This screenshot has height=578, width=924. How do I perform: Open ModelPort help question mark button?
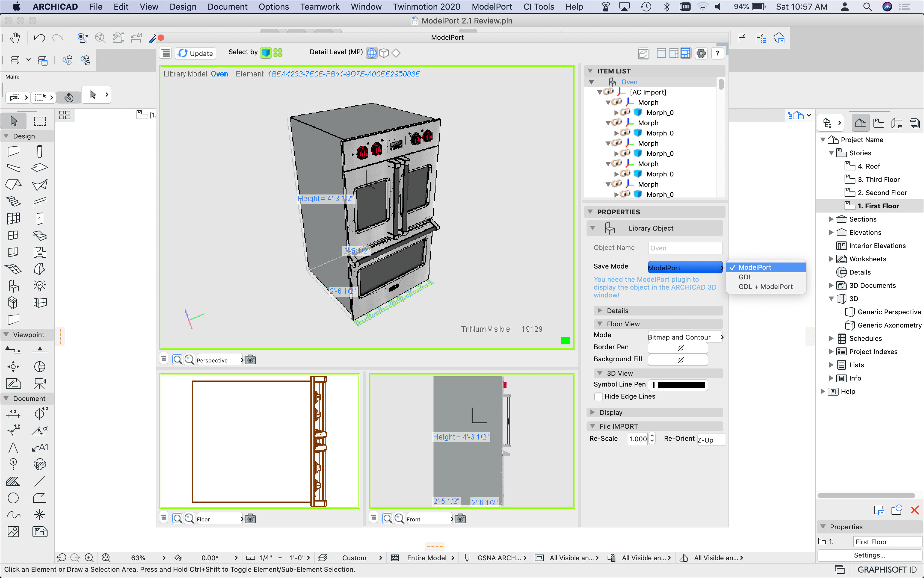(x=717, y=53)
